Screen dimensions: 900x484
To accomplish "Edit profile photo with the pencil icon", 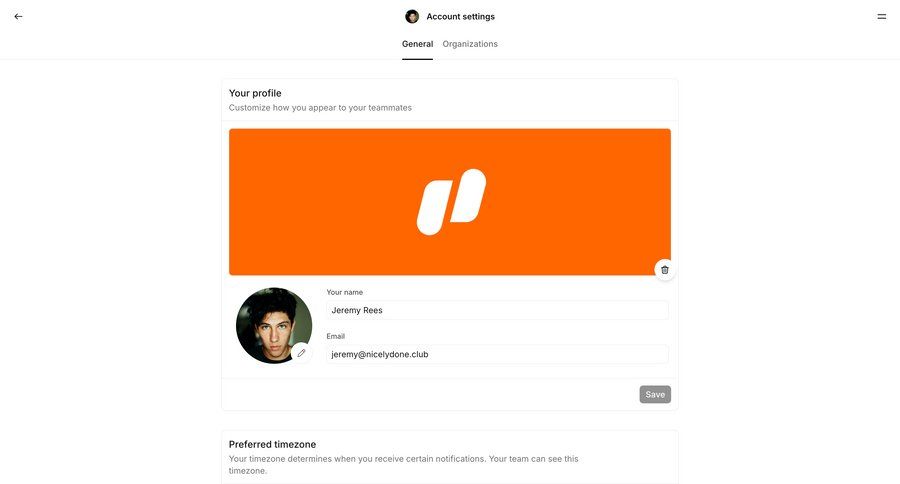I will coord(301,353).
